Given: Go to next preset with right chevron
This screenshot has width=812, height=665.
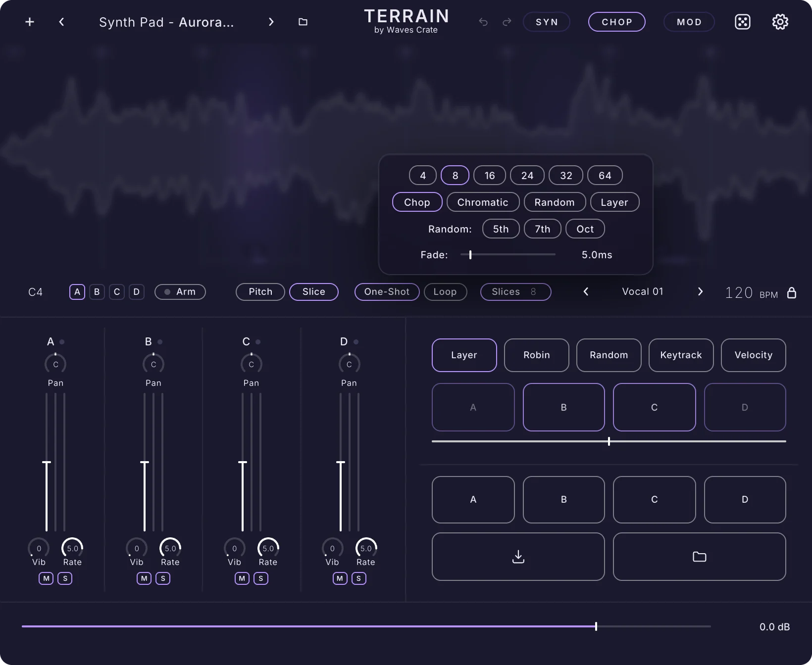Looking at the screenshot, I should click(x=271, y=22).
